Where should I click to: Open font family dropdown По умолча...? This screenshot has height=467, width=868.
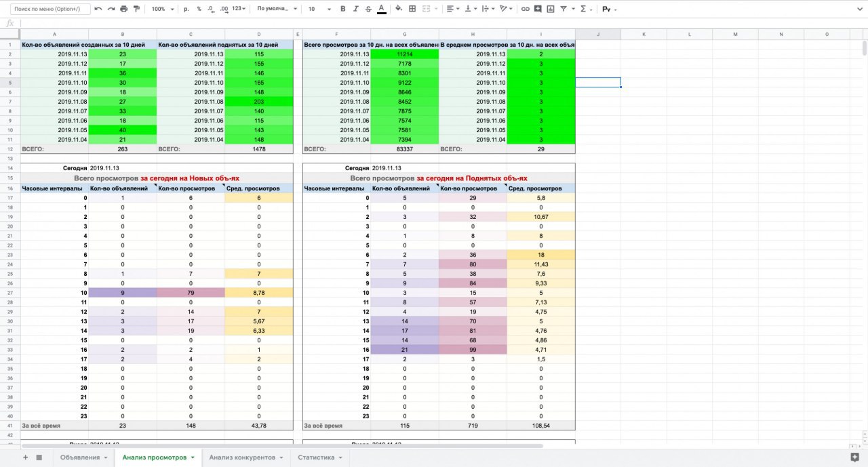click(x=277, y=9)
